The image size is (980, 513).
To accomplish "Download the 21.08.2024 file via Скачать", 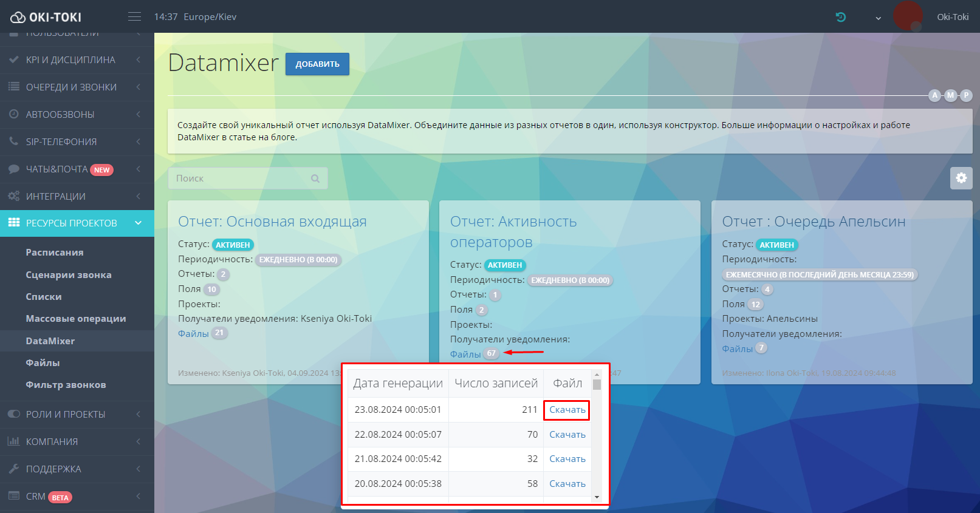I will coord(567,459).
